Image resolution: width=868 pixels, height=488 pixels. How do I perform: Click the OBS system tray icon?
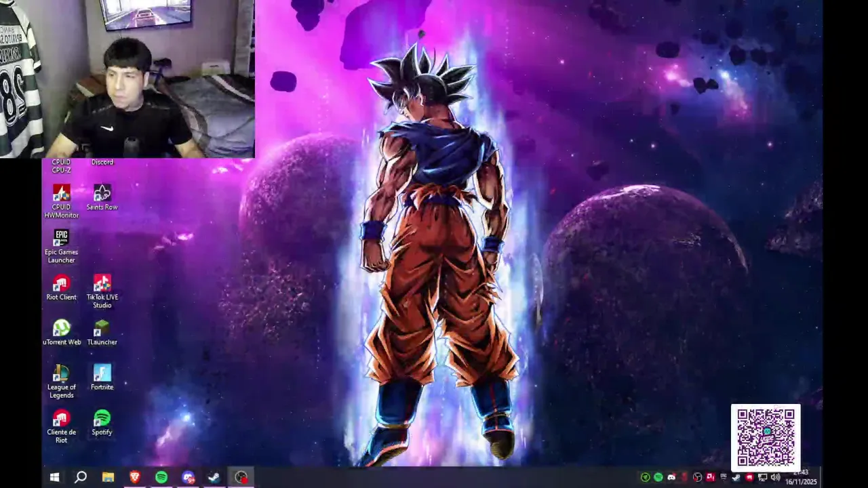coord(697,477)
